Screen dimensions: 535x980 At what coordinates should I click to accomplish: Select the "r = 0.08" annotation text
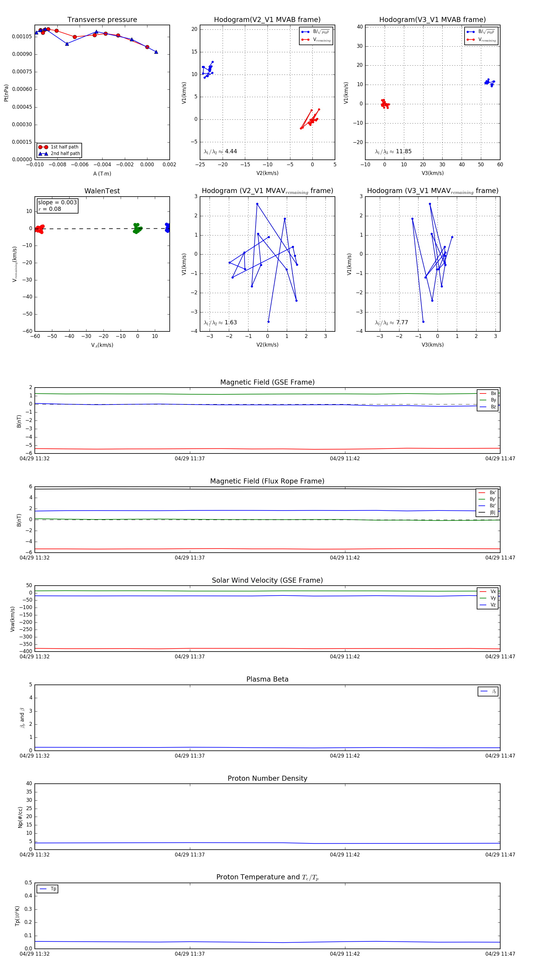click(50, 209)
